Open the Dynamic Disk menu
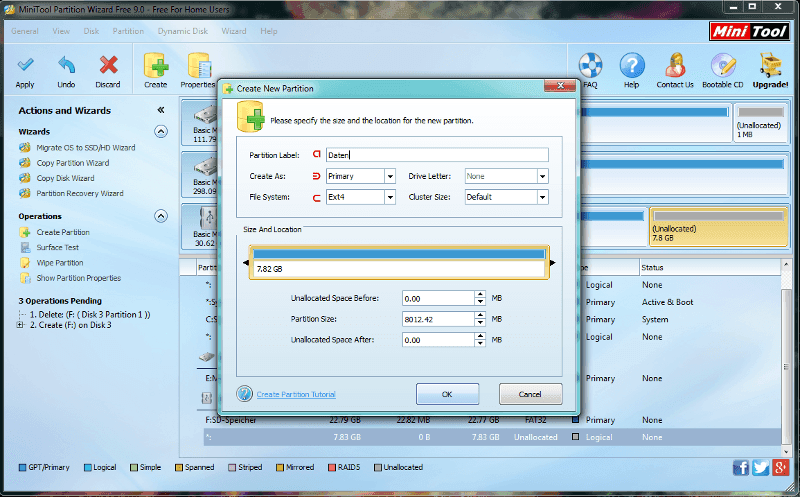The height and width of the screenshot is (497, 800). coord(183,31)
